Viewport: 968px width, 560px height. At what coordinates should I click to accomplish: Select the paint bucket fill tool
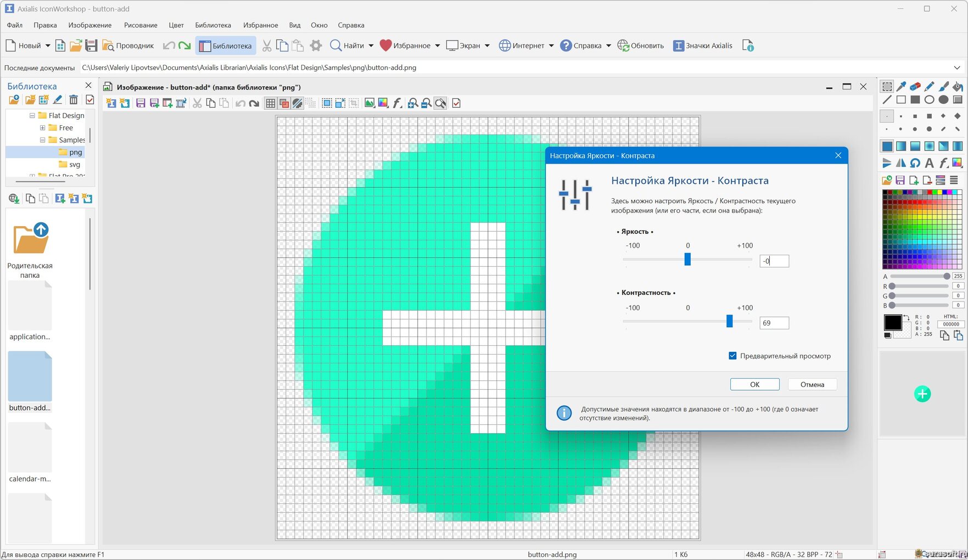tap(958, 86)
